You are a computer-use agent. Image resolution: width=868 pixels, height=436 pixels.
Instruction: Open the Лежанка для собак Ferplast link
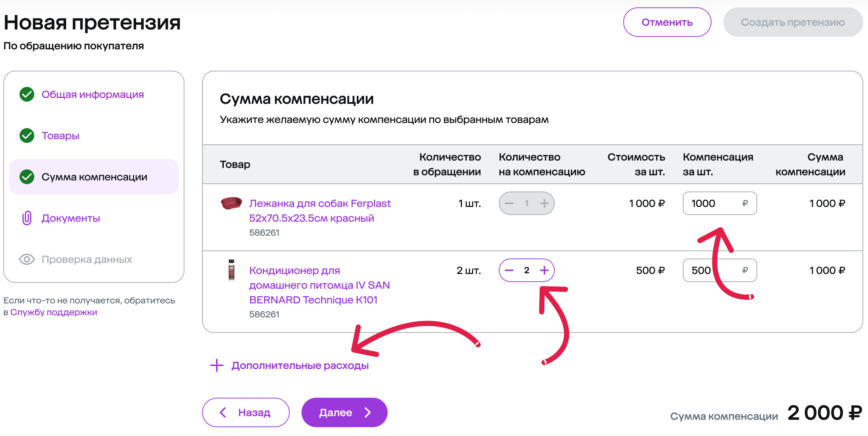[320, 211]
